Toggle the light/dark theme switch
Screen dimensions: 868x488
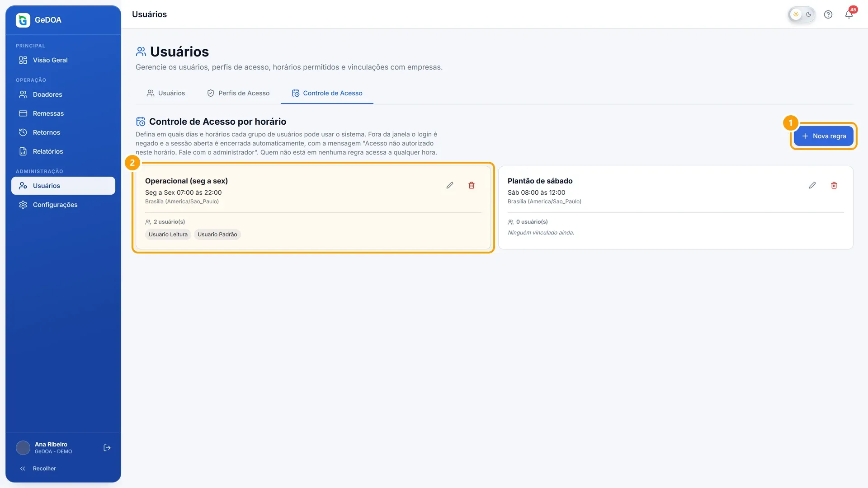click(802, 14)
